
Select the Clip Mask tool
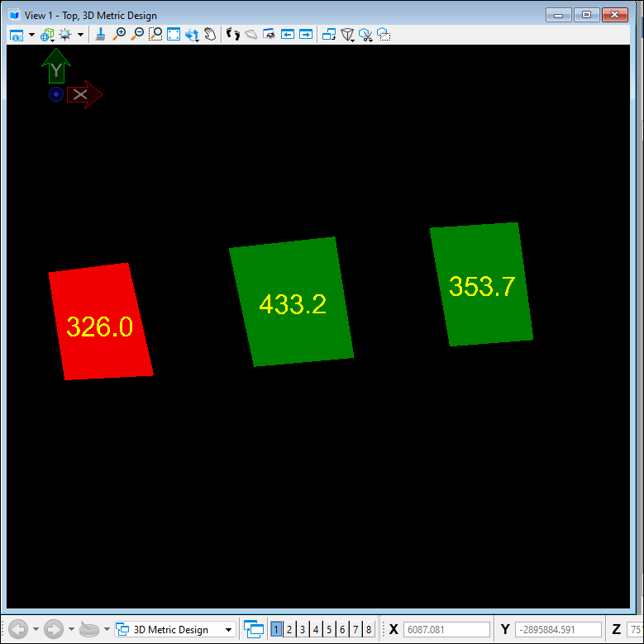pos(384,34)
